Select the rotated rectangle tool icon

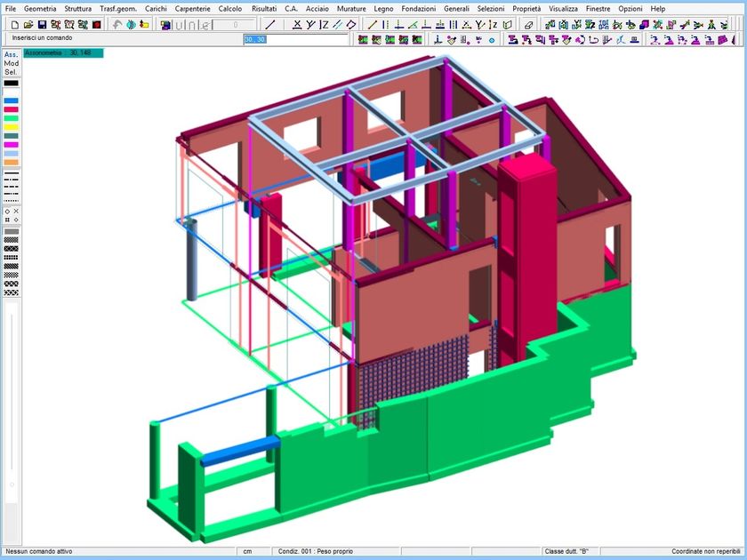click(x=351, y=25)
